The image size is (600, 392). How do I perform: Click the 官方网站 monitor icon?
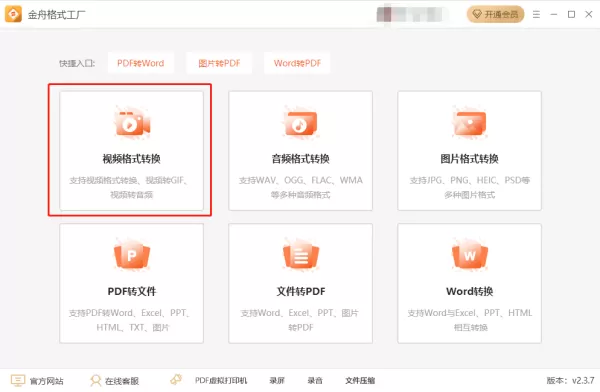[x=18, y=380]
